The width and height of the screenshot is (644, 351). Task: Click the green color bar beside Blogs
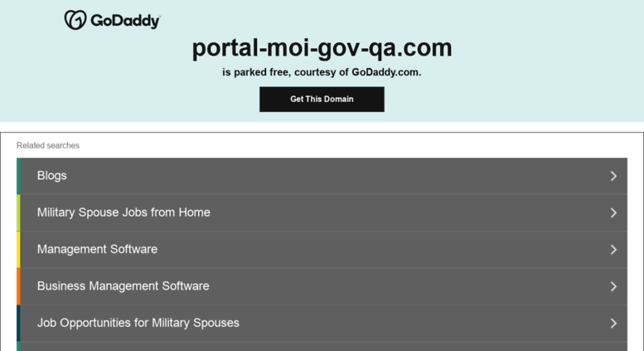pyautogui.click(x=18, y=176)
